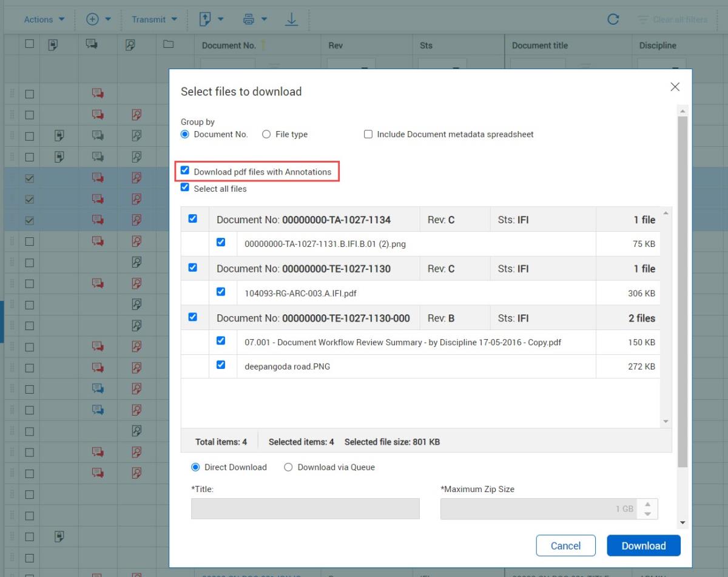Click the printer icon in toolbar
The height and width of the screenshot is (577, 728).
[x=249, y=19]
